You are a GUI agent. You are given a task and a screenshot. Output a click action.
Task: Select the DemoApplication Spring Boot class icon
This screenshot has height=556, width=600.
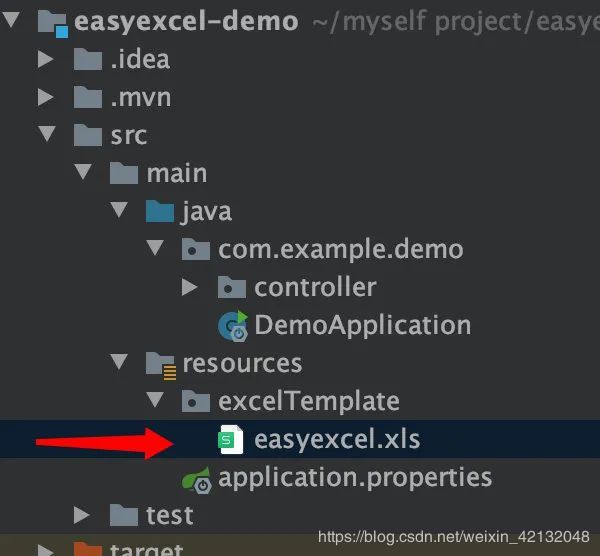pos(233,326)
